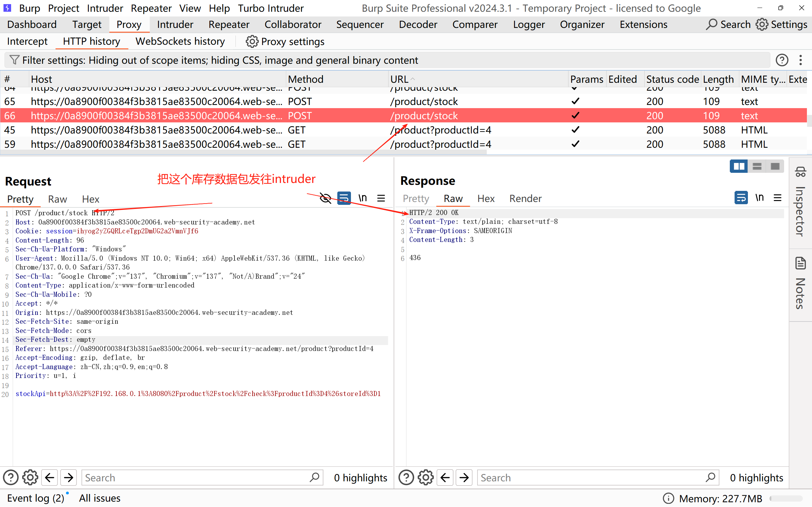
Task: Open the three-dot options menu beside the filter bar
Action: (801, 60)
